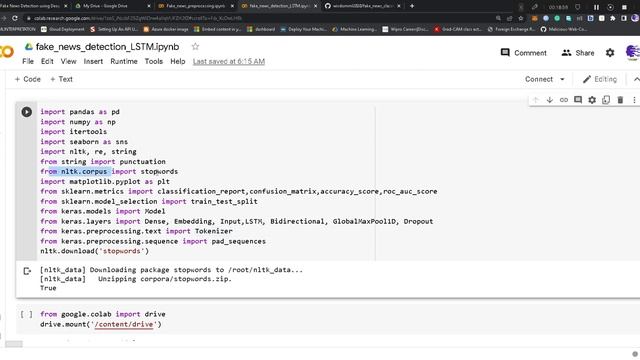640x360 pixels.
Task: Delete the selected cell
Action: 620,100
